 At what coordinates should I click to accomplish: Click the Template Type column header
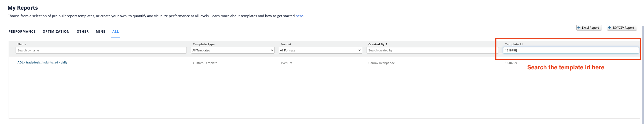[204, 44]
